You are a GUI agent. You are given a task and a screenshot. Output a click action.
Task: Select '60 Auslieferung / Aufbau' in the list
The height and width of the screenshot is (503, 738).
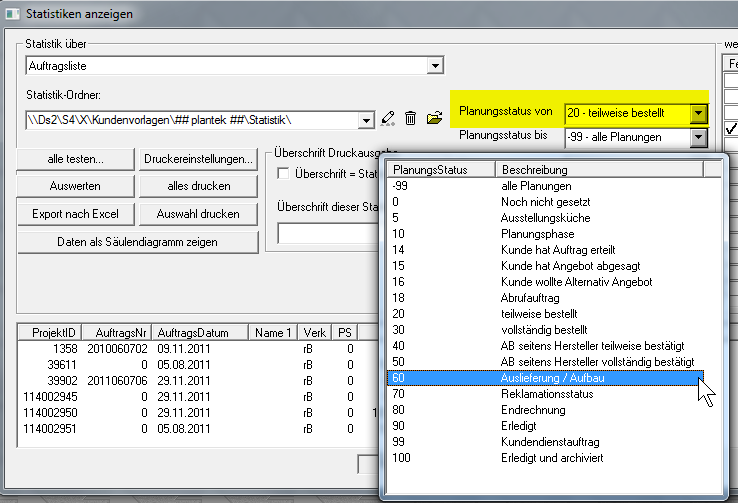(x=545, y=379)
